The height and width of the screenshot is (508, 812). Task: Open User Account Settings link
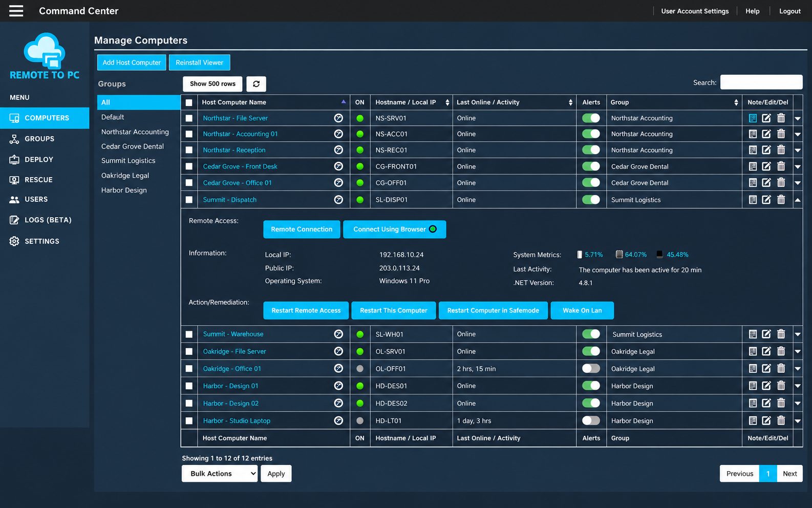695,11
